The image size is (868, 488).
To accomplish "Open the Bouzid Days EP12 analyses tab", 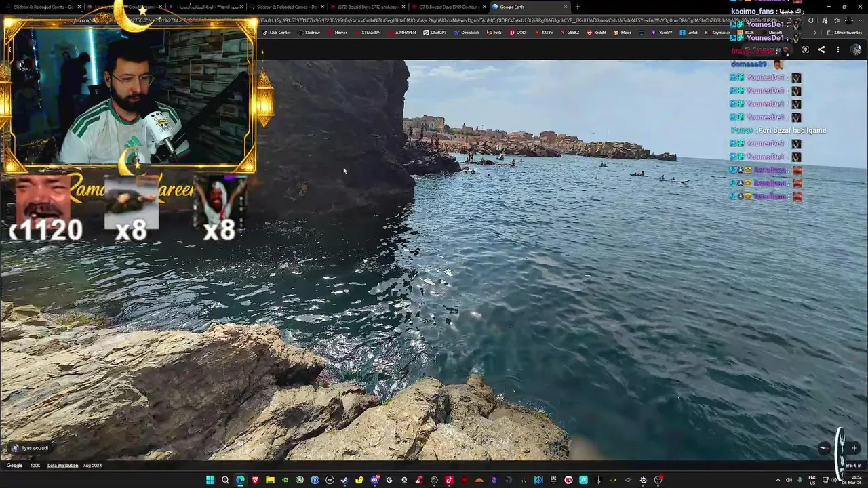I will pyautogui.click(x=367, y=7).
